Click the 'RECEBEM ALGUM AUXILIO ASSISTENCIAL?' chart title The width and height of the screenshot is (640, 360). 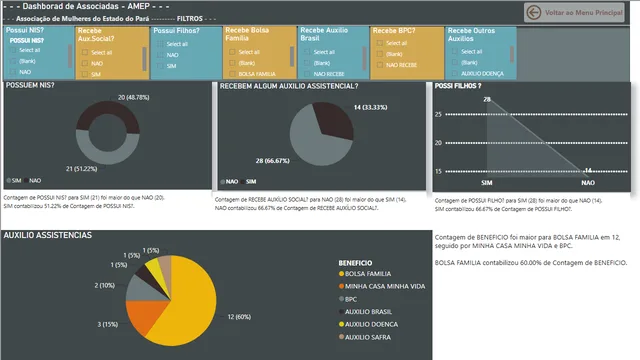click(289, 86)
